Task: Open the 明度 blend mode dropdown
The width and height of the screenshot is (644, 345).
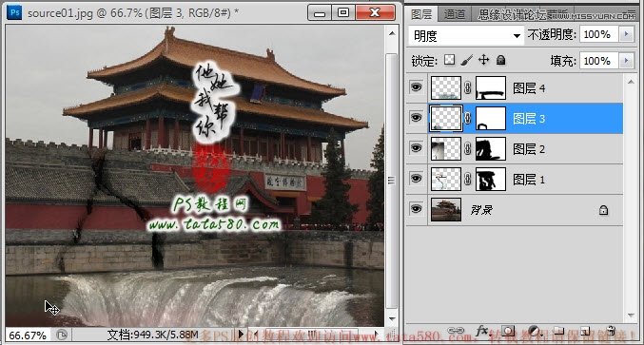Action: 466,36
